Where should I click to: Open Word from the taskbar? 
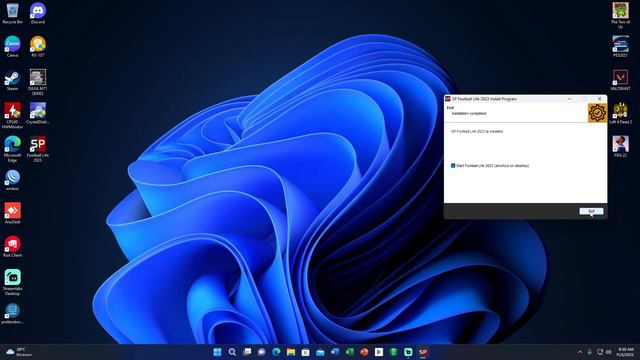pos(335,352)
